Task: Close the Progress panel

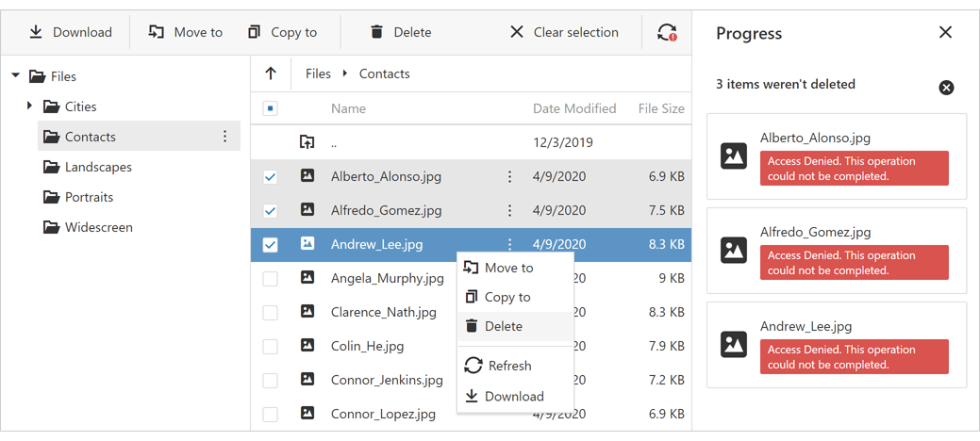Action: point(945,33)
